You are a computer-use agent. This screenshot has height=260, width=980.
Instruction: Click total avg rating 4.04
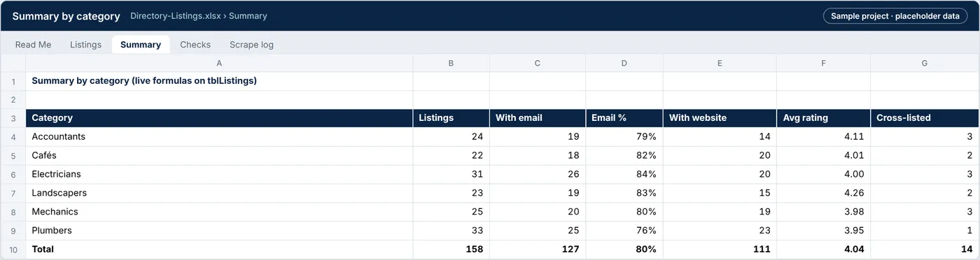(x=823, y=250)
